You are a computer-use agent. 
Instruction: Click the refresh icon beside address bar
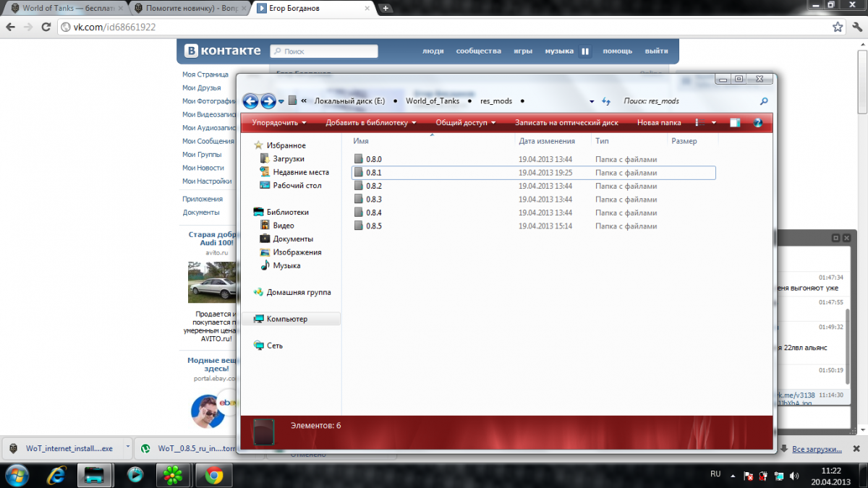coord(606,101)
